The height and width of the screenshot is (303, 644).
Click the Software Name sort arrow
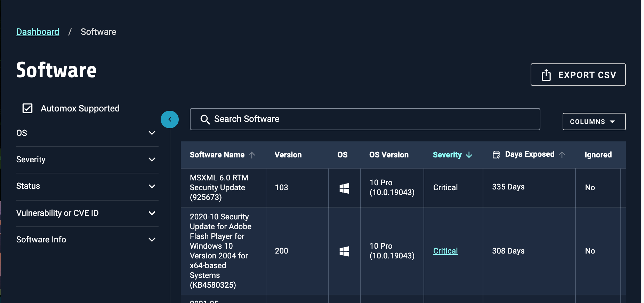pyautogui.click(x=252, y=155)
